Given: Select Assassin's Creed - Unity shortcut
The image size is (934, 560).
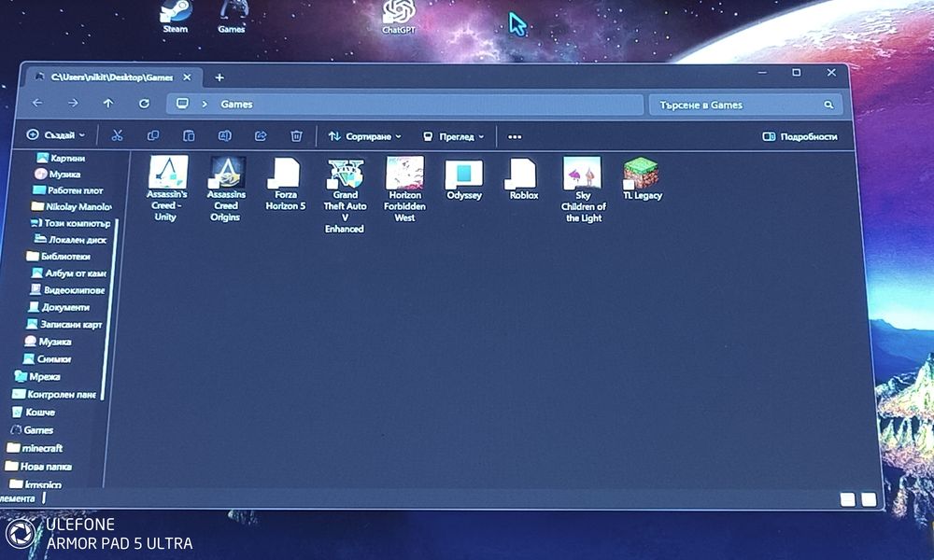Looking at the screenshot, I should click(x=167, y=189).
